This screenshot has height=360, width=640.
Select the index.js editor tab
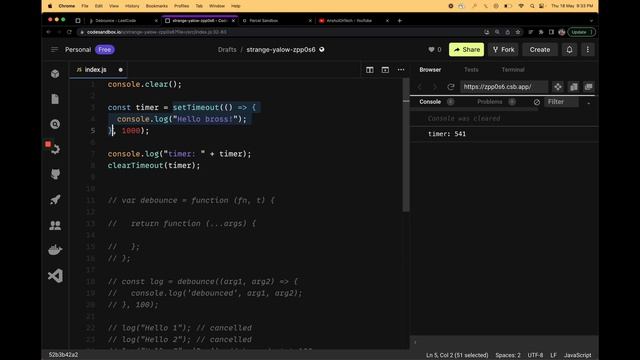98,70
